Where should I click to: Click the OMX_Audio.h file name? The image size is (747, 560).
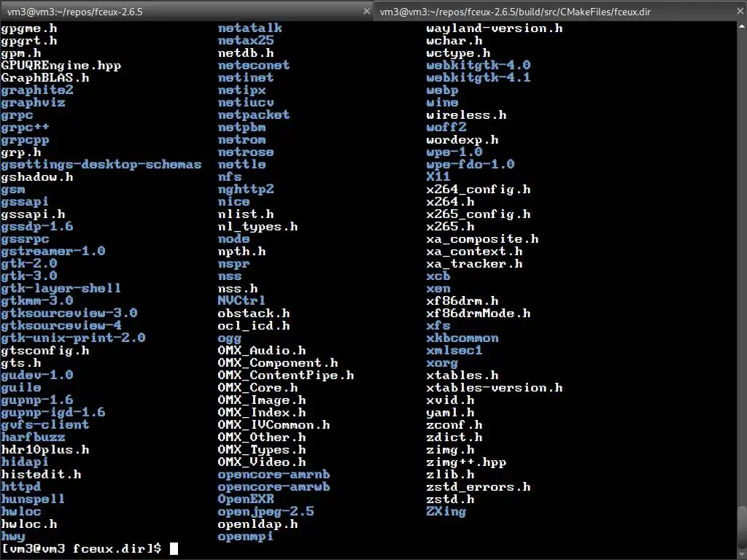coord(262,351)
